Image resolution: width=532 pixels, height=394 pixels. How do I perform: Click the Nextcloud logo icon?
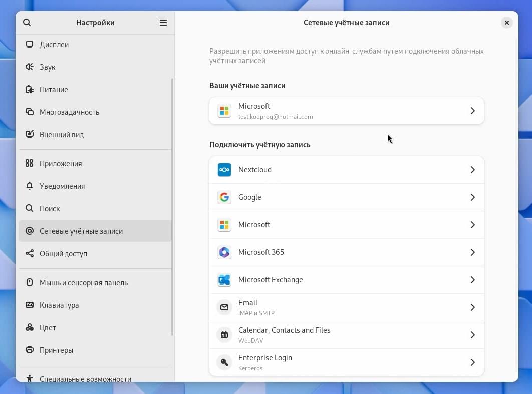coord(224,170)
